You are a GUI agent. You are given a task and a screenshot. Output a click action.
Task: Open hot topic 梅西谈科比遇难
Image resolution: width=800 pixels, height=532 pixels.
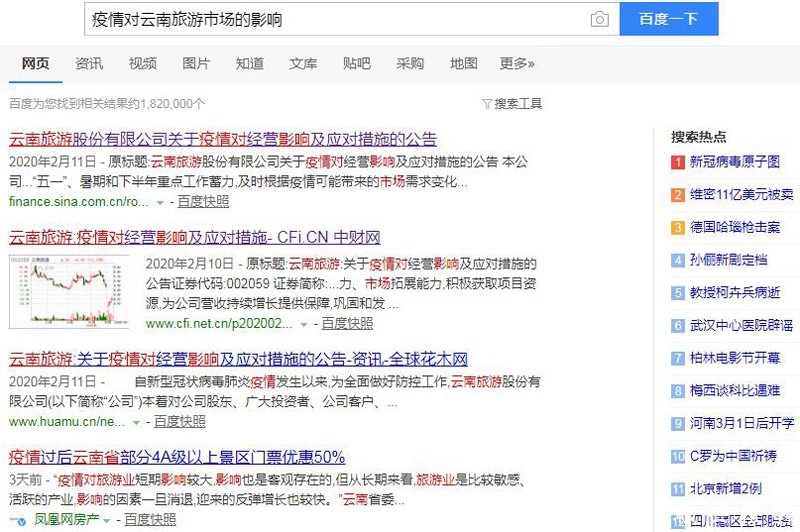coord(735,391)
